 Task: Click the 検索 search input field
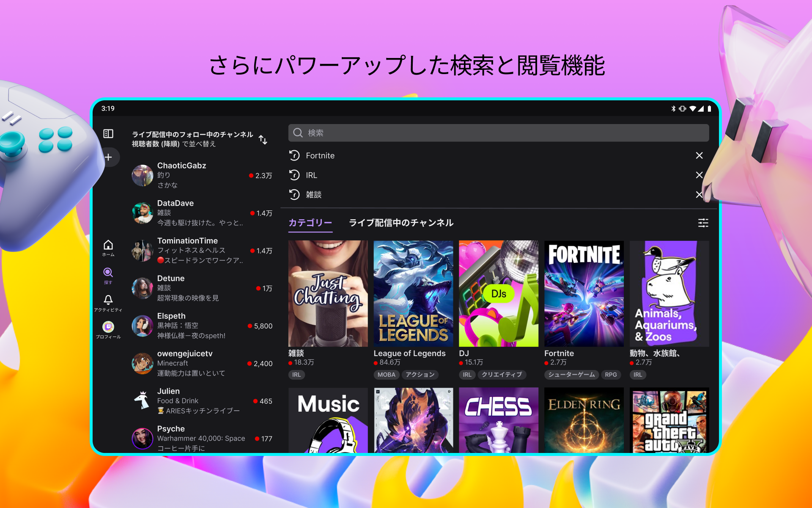click(499, 133)
